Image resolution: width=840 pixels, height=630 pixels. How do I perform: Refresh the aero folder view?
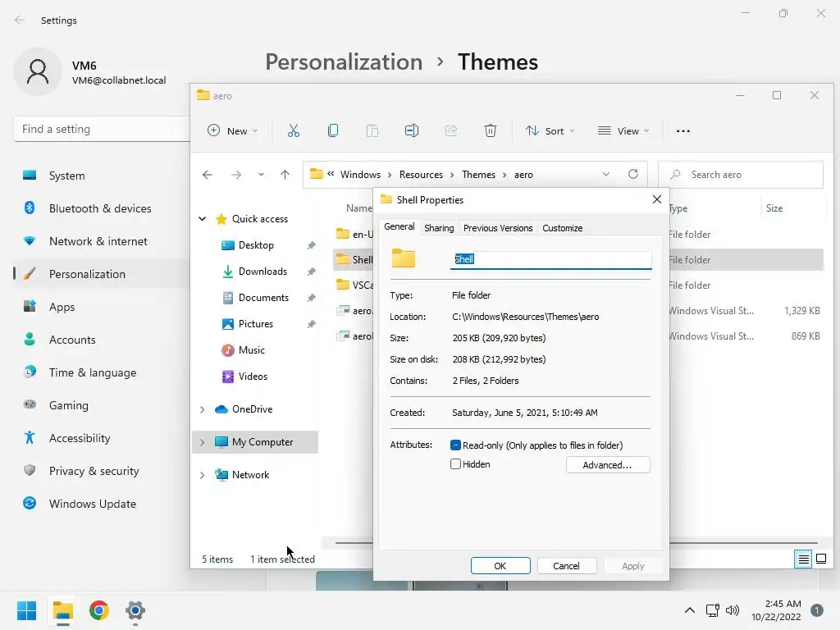point(633,174)
